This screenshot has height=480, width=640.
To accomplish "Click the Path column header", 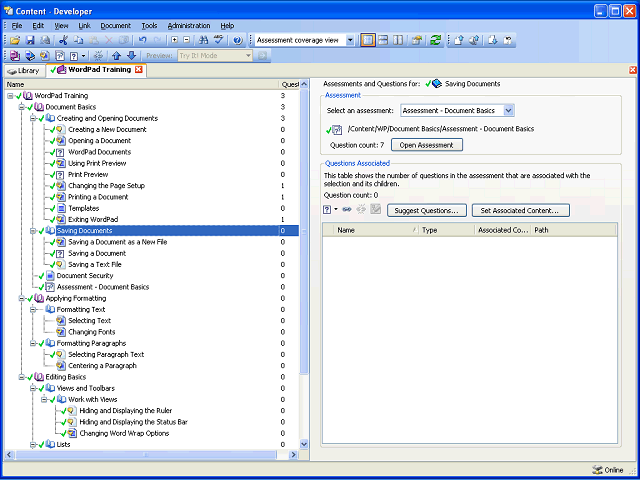I will click(574, 230).
